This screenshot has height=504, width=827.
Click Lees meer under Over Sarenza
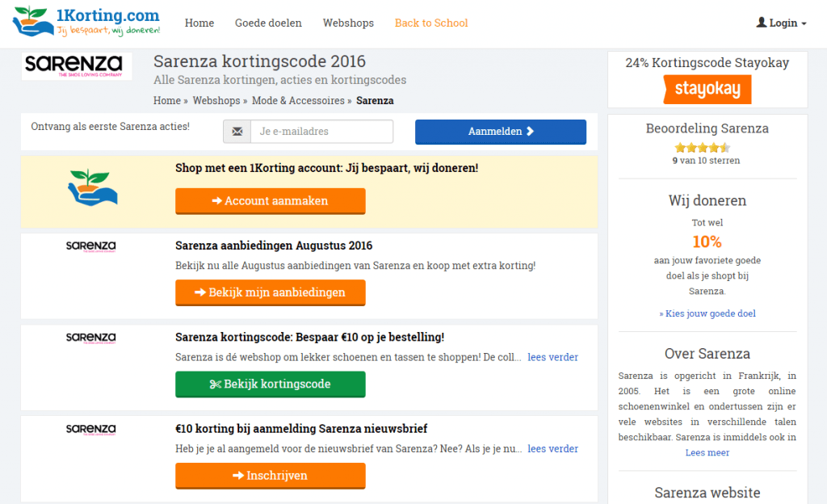pyautogui.click(x=707, y=452)
